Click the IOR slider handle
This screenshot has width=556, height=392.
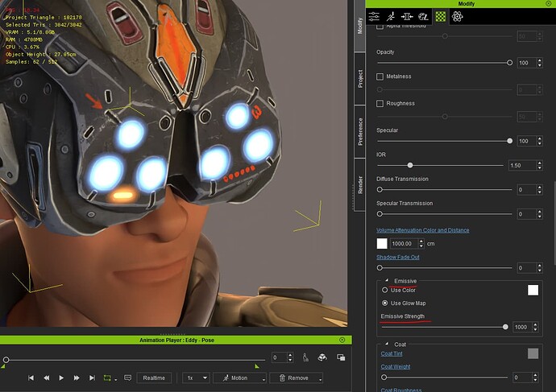[410, 165]
